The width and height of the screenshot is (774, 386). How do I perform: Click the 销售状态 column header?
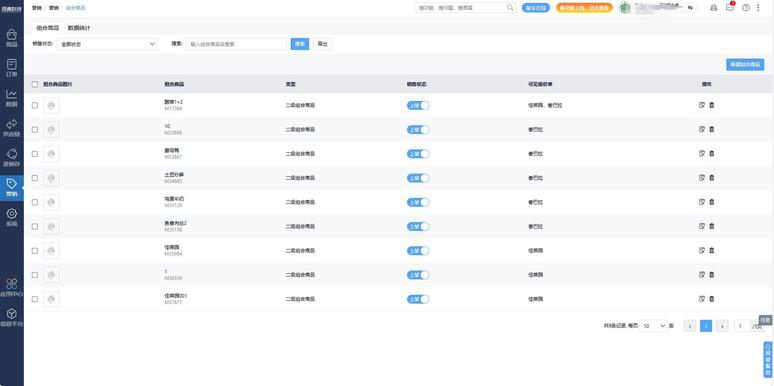(x=417, y=84)
